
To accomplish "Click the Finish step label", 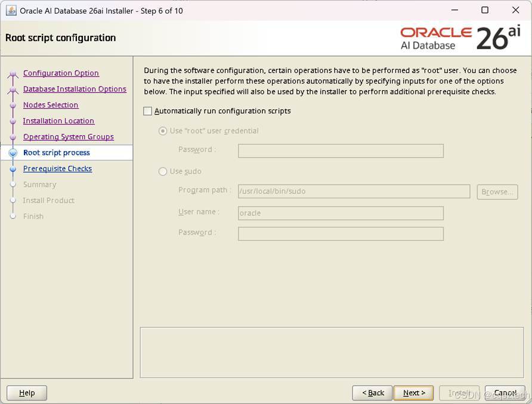I will (x=33, y=216).
